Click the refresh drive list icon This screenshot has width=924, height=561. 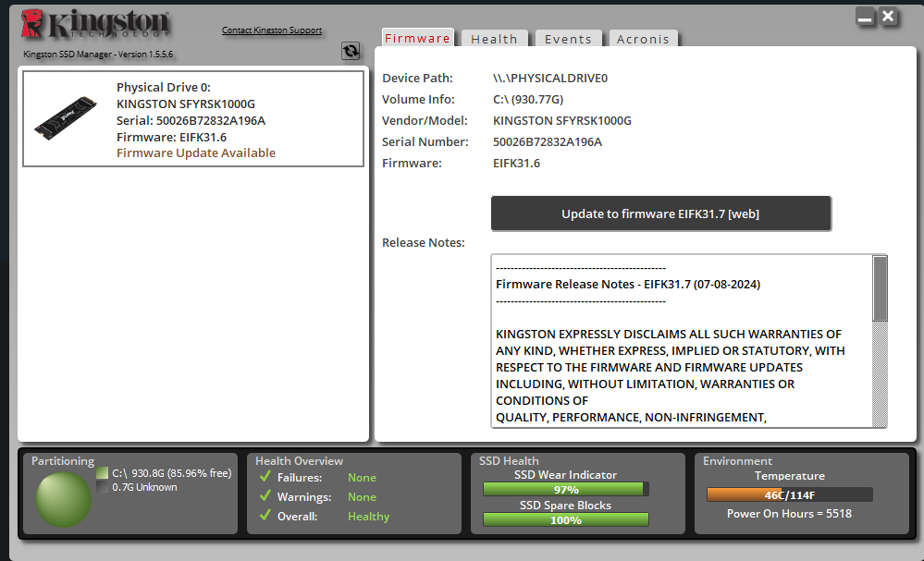351,51
